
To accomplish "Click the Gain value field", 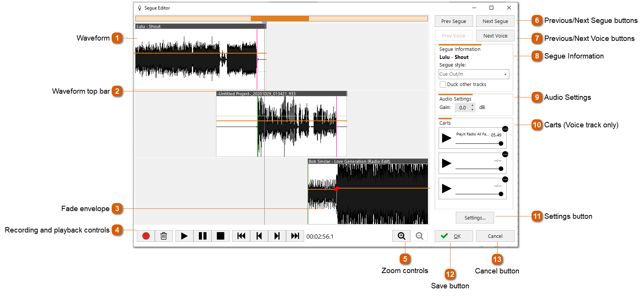I will coord(462,107).
